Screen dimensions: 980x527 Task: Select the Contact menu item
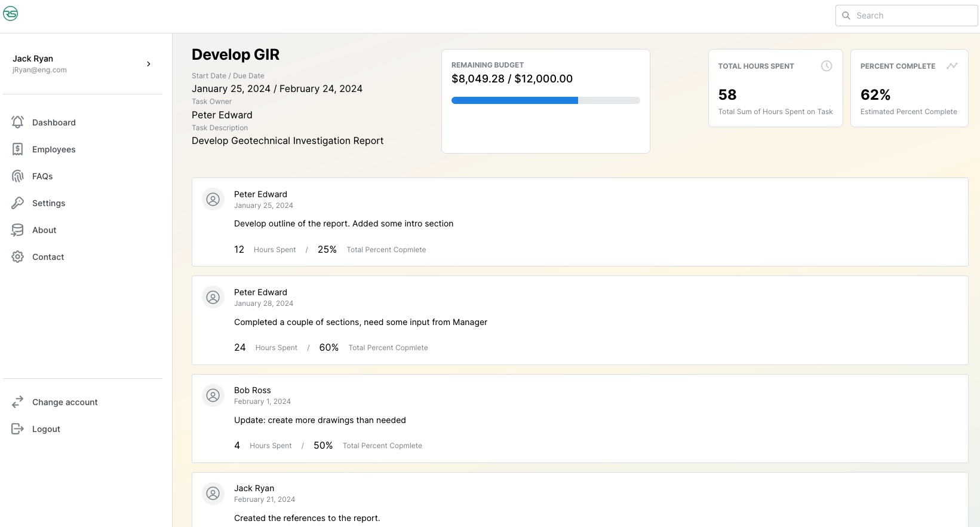click(82, 256)
